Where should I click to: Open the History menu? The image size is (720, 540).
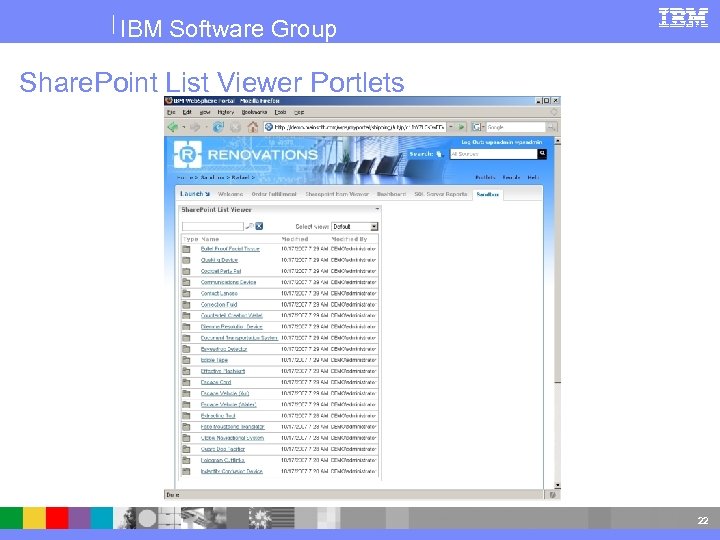click(x=225, y=112)
